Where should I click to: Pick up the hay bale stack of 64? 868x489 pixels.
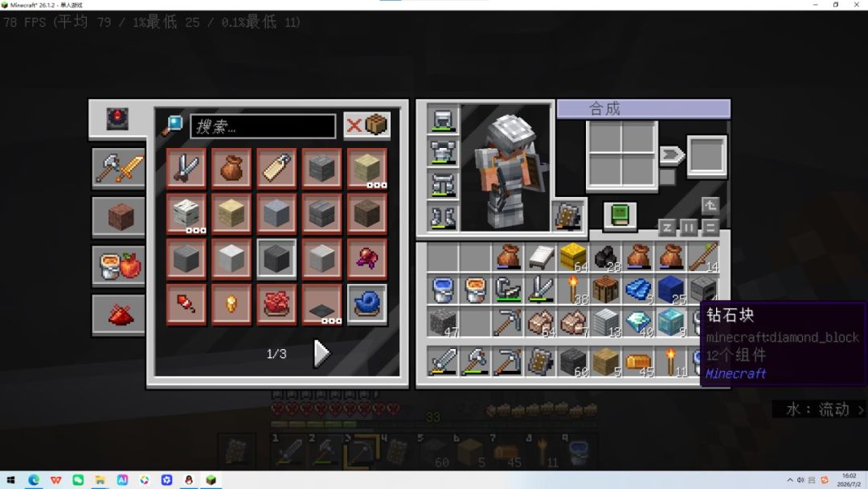click(574, 257)
